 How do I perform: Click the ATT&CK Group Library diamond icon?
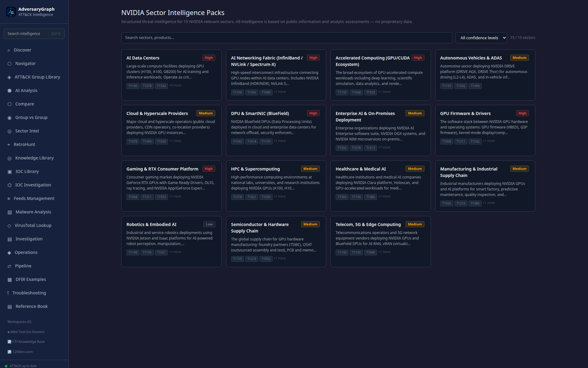[9, 77]
